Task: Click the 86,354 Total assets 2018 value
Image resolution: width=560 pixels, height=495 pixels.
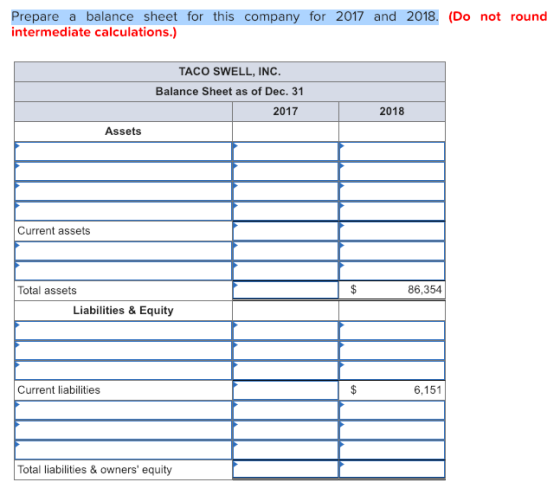Action: coord(425,289)
